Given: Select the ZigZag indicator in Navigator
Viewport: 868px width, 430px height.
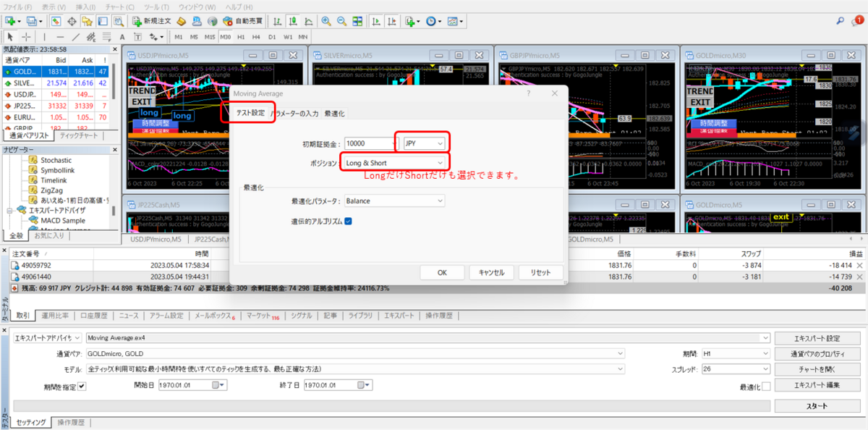Looking at the screenshot, I should coord(53,189).
